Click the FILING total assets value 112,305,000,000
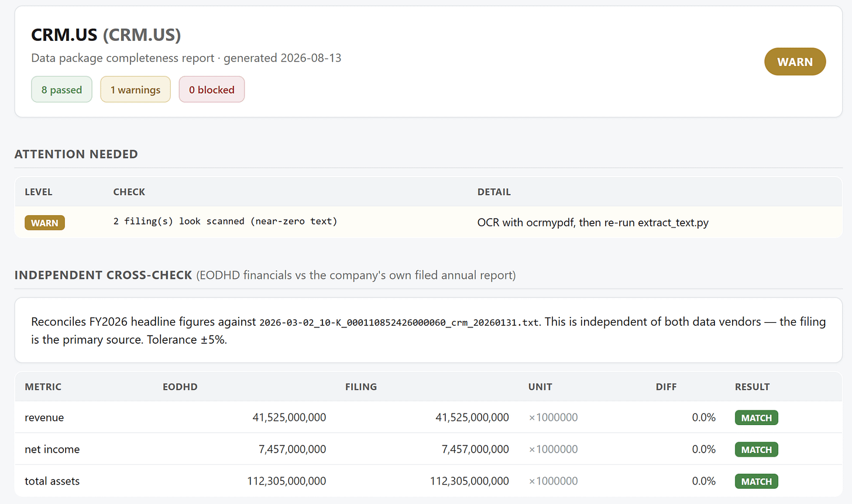 point(469,481)
